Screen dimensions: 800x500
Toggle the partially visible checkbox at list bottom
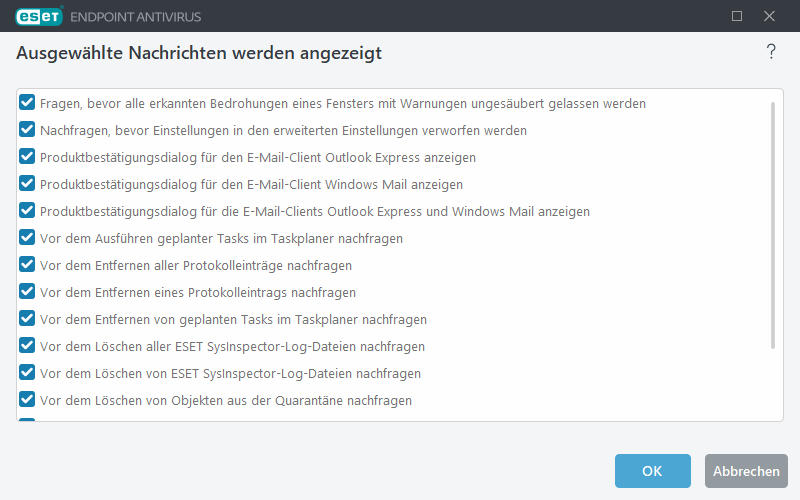click(x=28, y=421)
